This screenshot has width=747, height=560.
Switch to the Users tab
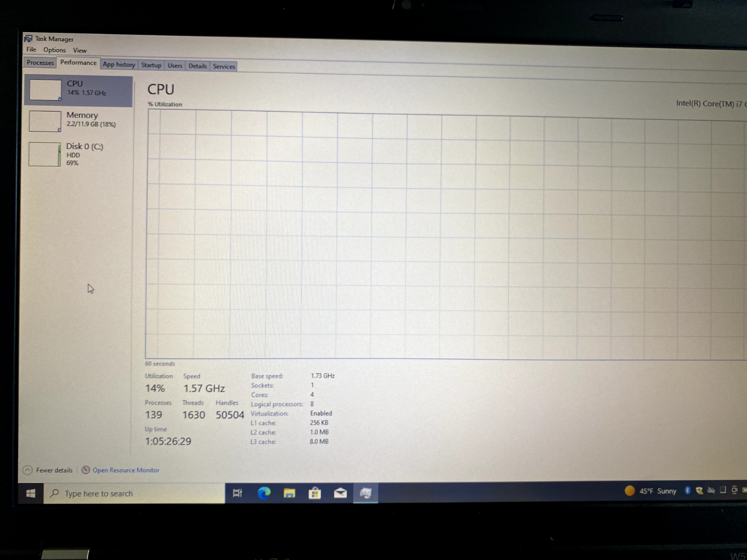(x=175, y=66)
